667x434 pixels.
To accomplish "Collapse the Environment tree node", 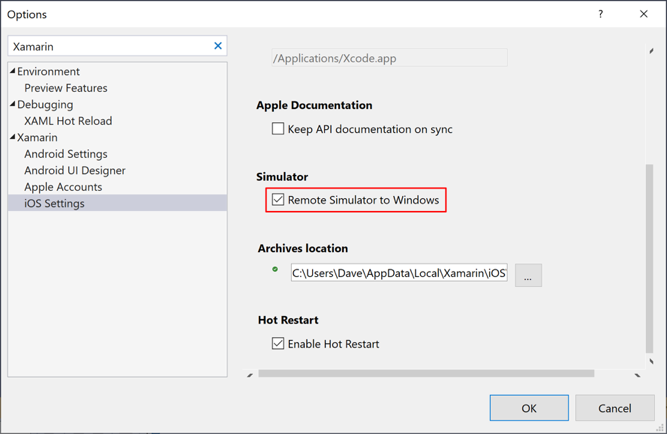I will [13, 71].
